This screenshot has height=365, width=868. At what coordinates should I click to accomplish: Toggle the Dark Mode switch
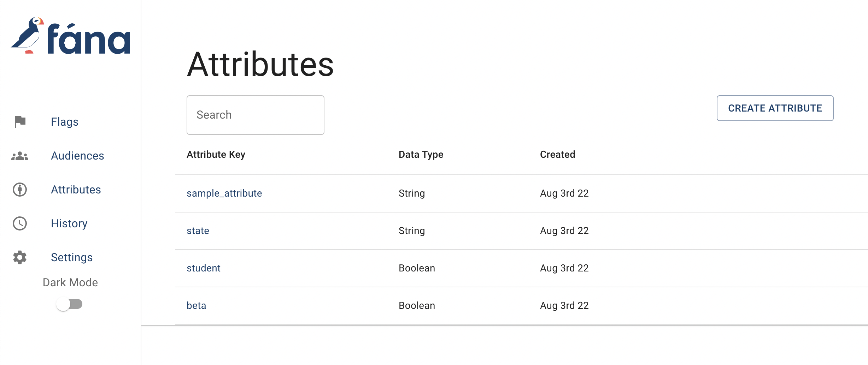pos(70,304)
